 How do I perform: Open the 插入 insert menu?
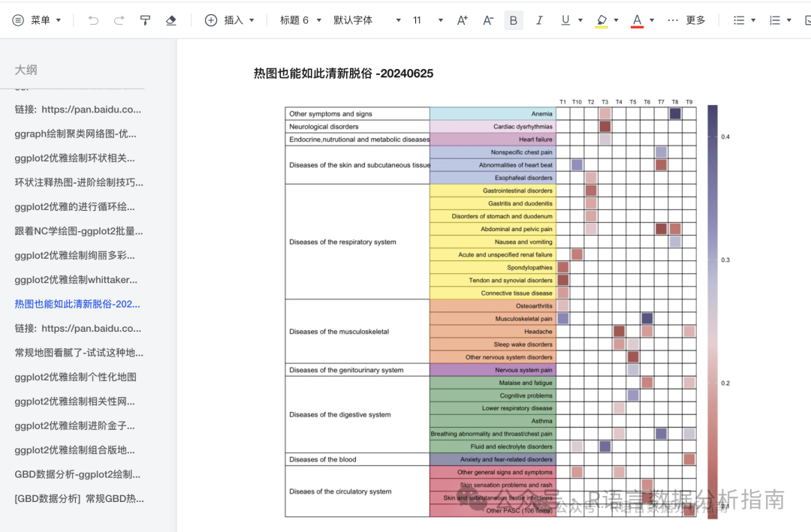click(230, 20)
